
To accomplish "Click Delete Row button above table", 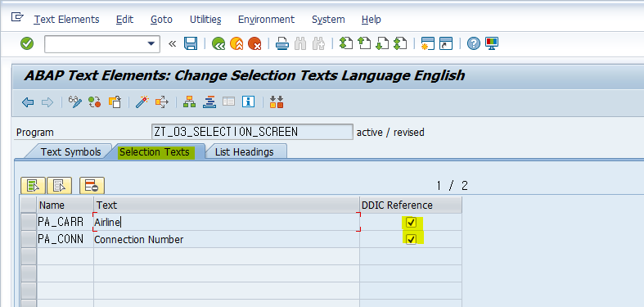I will [92, 186].
